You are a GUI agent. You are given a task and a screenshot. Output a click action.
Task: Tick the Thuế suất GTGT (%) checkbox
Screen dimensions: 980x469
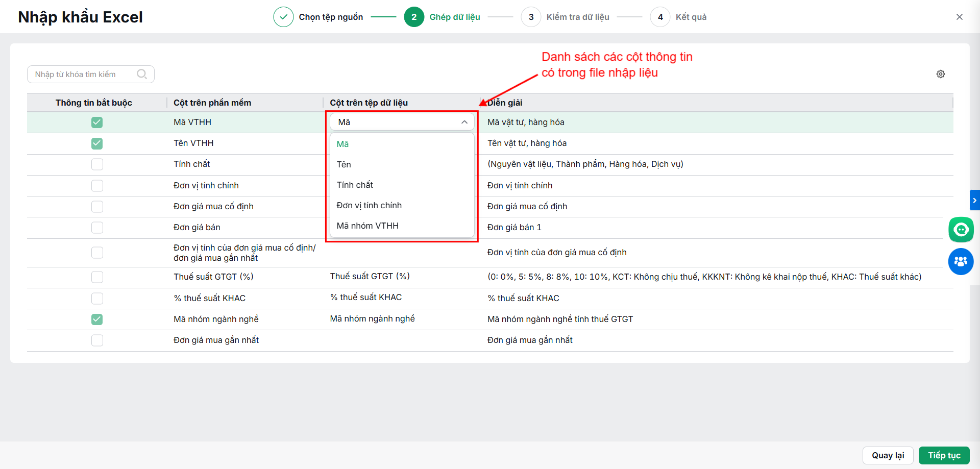(x=97, y=277)
